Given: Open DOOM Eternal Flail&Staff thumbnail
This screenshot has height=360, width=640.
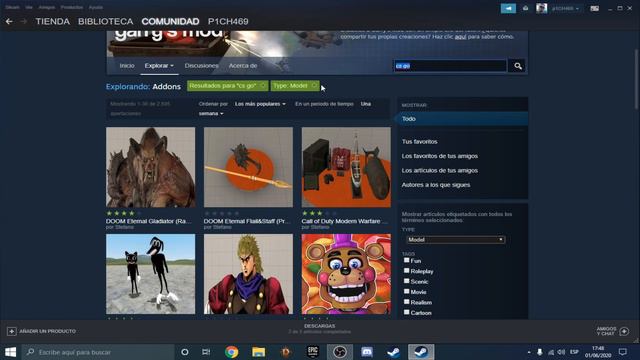Looking at the screenshot, I should [x=248, y=167].
